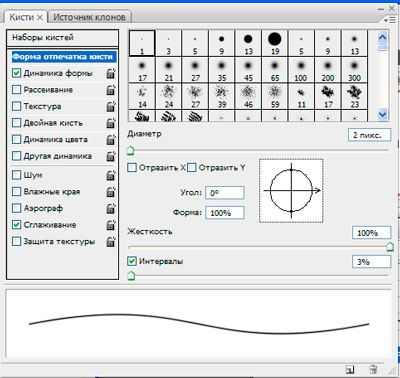The image size is (400, 378).
Task: Choose the soft round 21 brush
Action: click(x=169, y=70)
